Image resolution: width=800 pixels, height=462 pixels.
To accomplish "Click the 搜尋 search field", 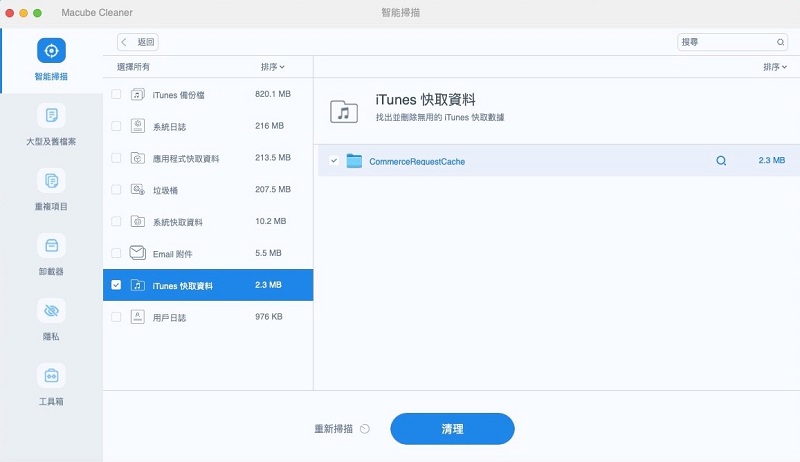I will click(732, 42).
